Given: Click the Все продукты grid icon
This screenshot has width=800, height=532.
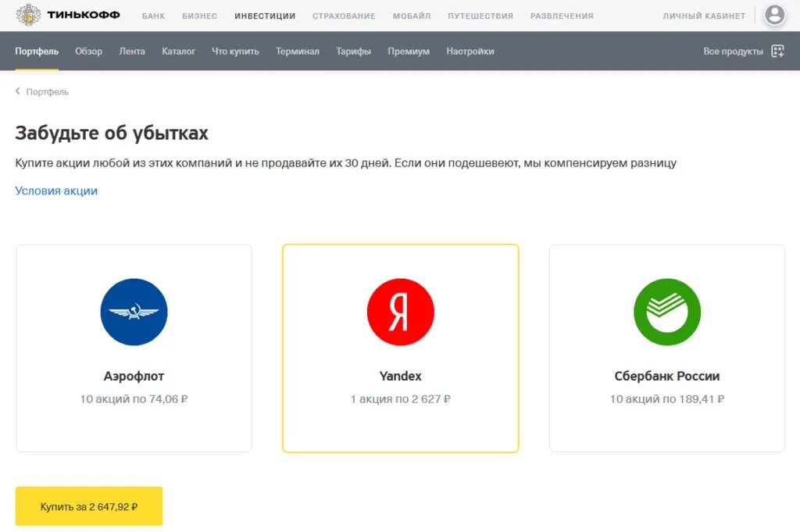Looking at the screenshot, I should coord(777,51).
